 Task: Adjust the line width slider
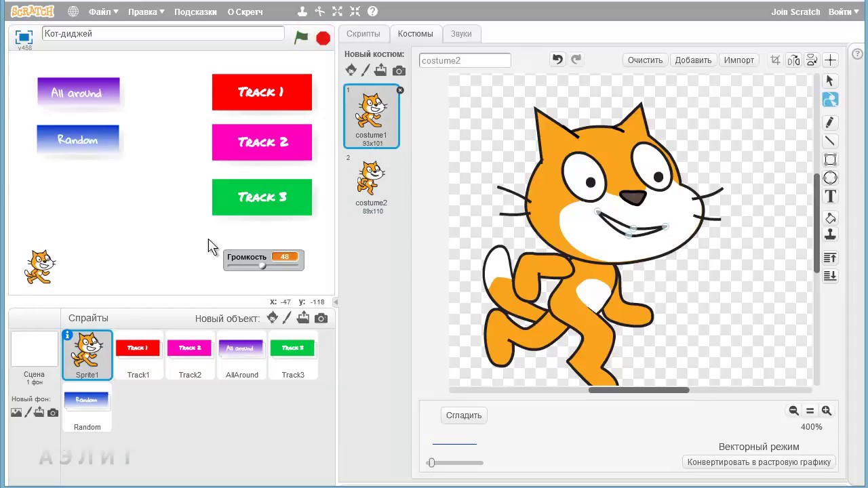[455, 463]
